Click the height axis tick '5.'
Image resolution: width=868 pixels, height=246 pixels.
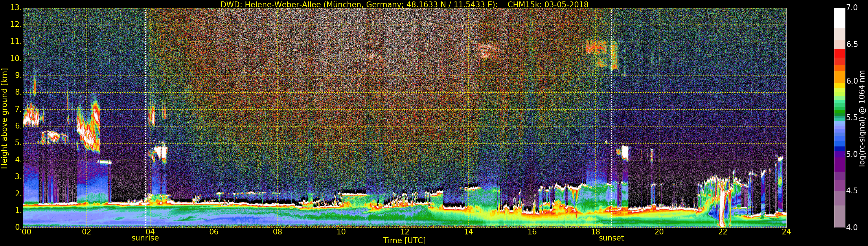click(18, 143)
